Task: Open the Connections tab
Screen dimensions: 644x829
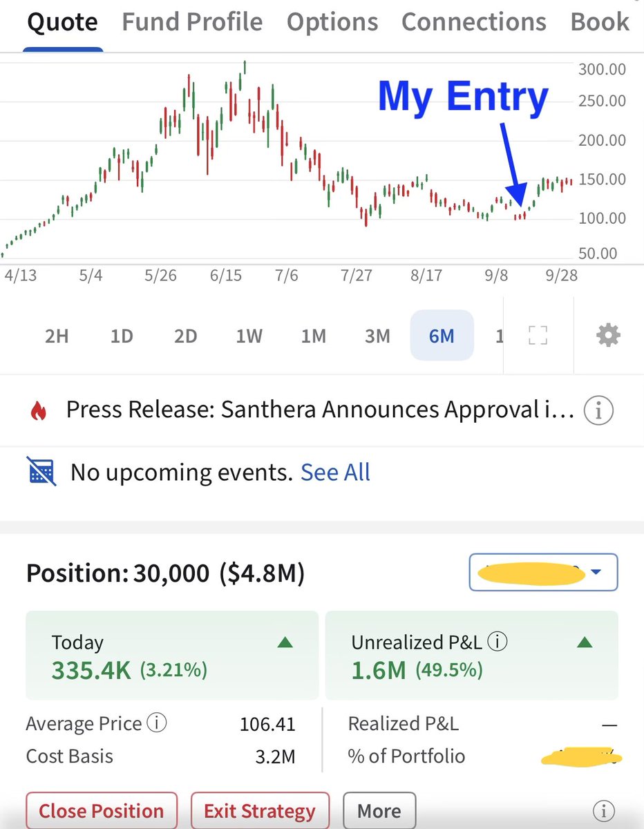Action: [x=474, y=22]
